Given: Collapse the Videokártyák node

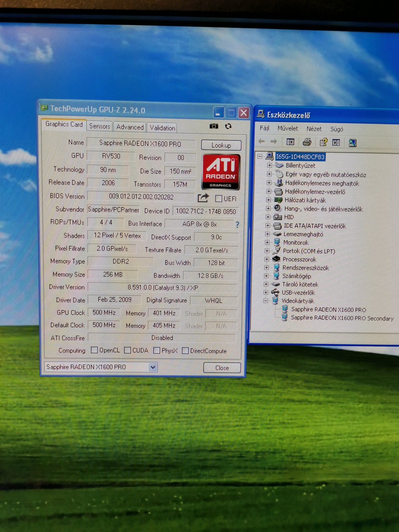Looking at the screenshot, I should [x=266, y=301].
